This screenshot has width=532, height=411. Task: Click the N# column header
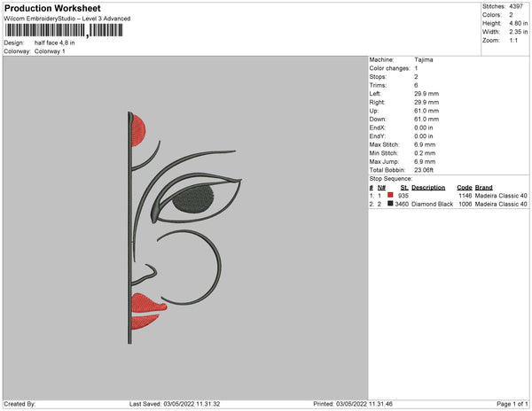381,188
